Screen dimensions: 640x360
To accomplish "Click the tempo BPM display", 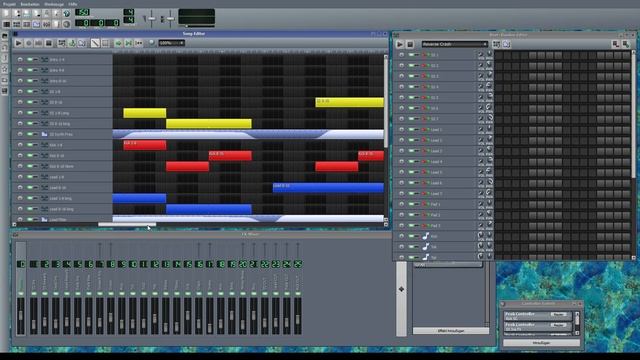I will coord(82,12).
